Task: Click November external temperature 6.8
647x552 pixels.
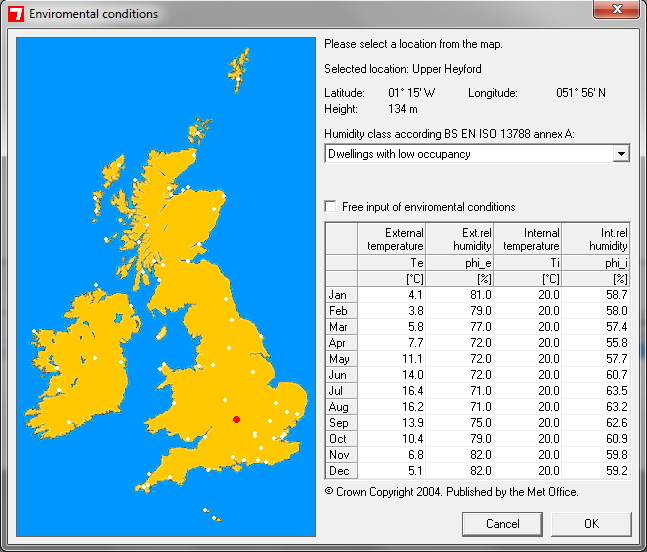Action: pos(391,455)
